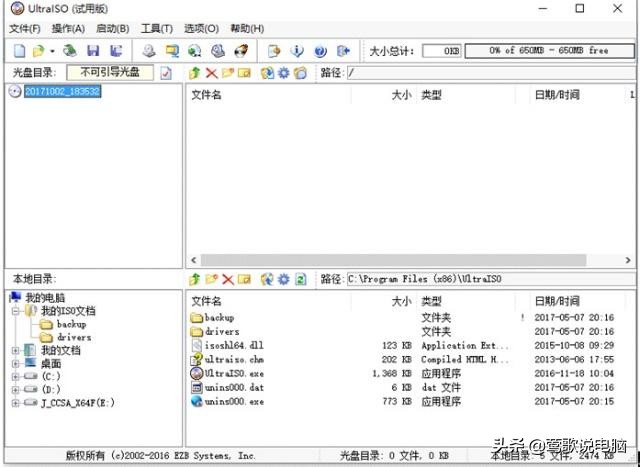Go up a level in the local directory toolbar
Viewport: 640px width, 467px height.
tap(195, 279)
